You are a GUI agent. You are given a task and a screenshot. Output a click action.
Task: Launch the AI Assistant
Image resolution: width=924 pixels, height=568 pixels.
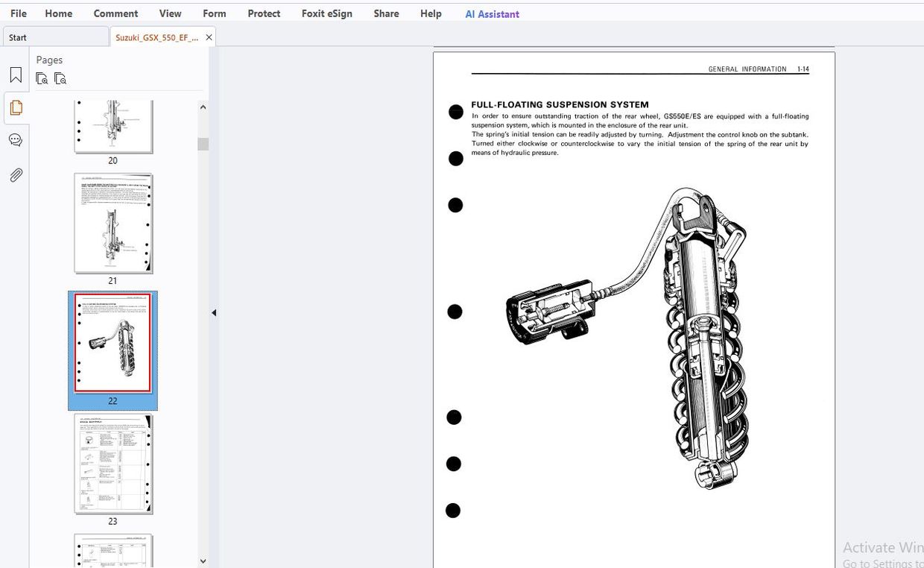[x=492, y=13]
